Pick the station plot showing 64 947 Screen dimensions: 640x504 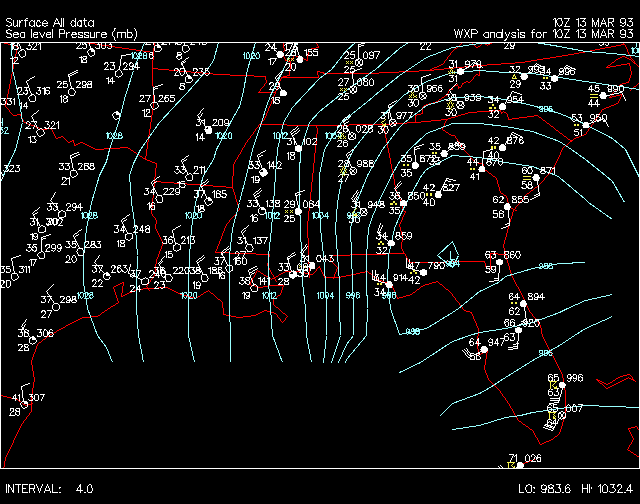(x=486, y=348)
